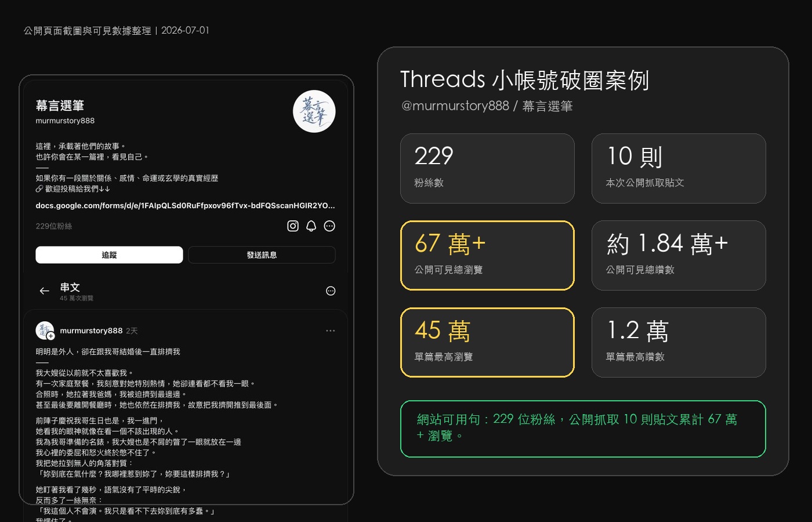Click the green 網站可用句 summary box
This screenshot has height=522, width=812.
tap(583, 429)
